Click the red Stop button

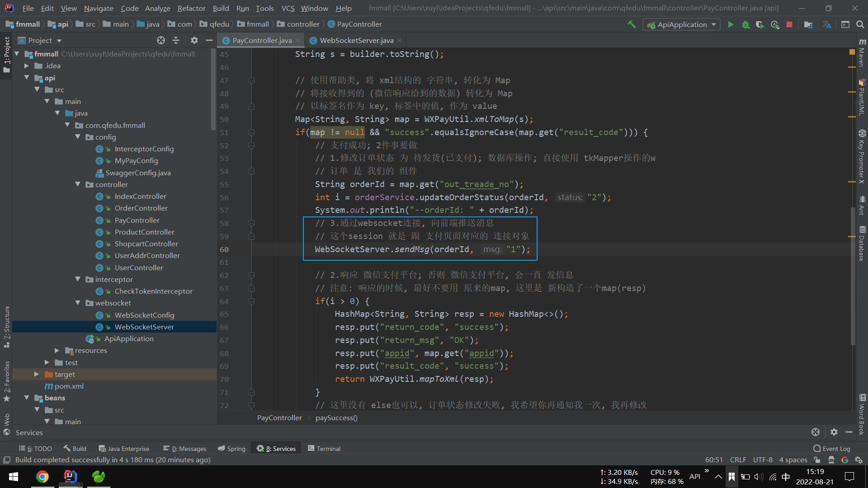pyautogui.click(x=789, y=24)
